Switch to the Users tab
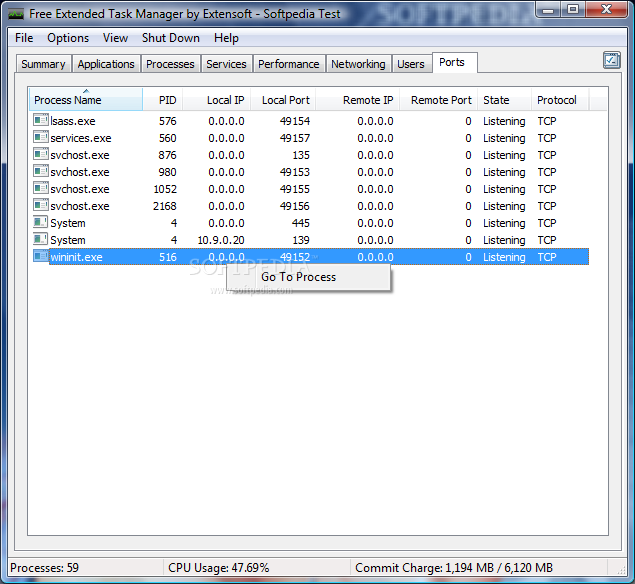This screenshot has width=635, height=584. tap(411, 64)
